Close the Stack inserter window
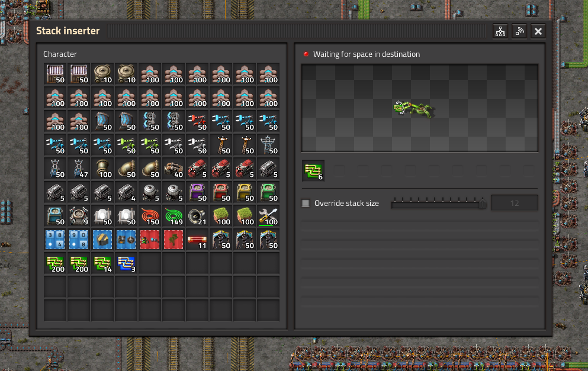The image size is (588, 371). coord(538,31)
